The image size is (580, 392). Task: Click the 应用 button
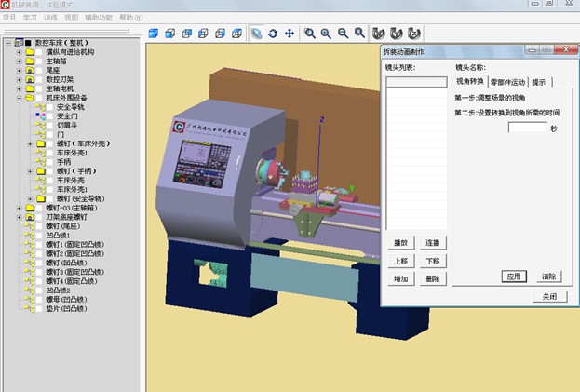point(513,277)
